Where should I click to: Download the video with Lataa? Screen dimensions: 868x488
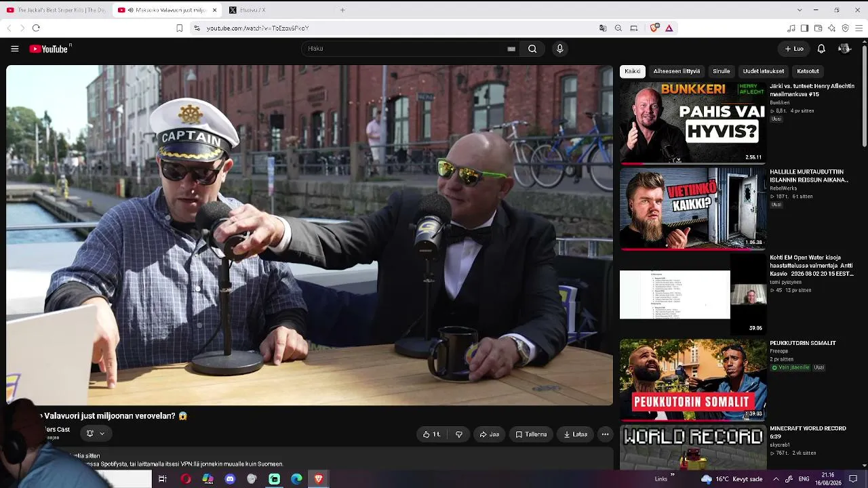pyautogui.click(x=575, y=434)
